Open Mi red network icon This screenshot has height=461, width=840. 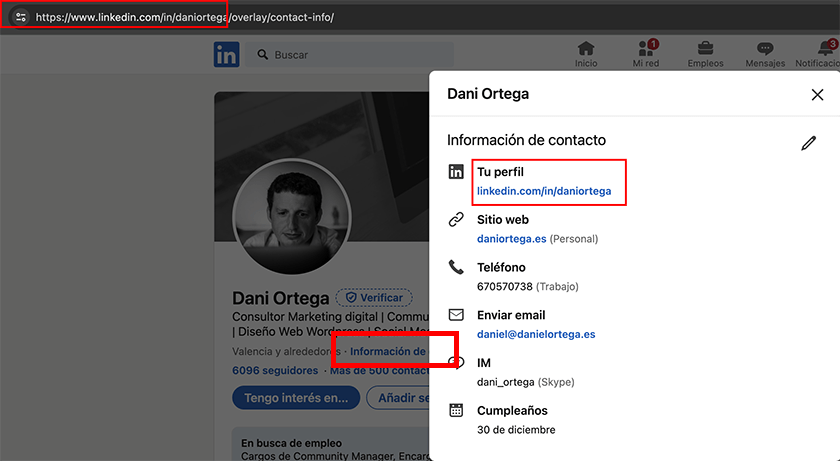click(646, 49)
